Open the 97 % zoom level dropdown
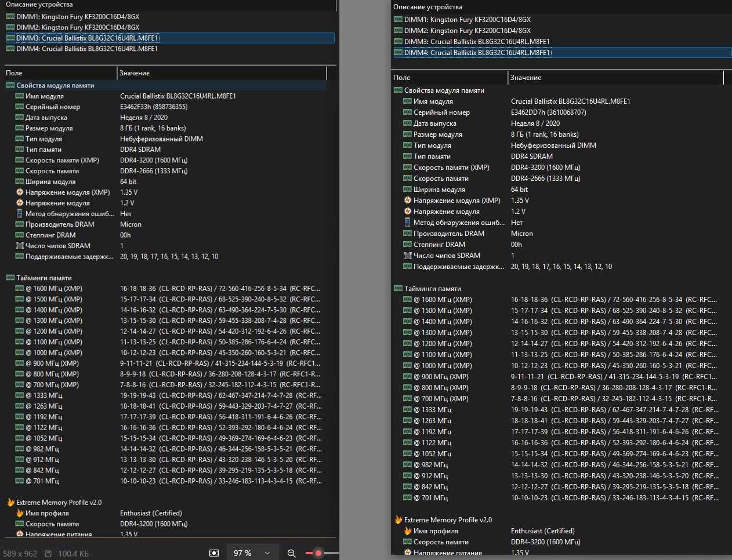Image resolution: width=732 pixels, height=560 pixels. 252,554
